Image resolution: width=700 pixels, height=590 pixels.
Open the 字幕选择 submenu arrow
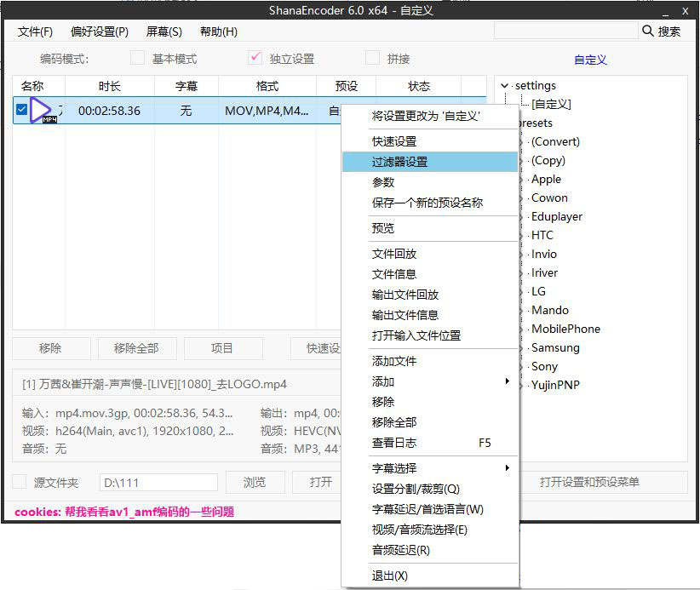point(508,467)
